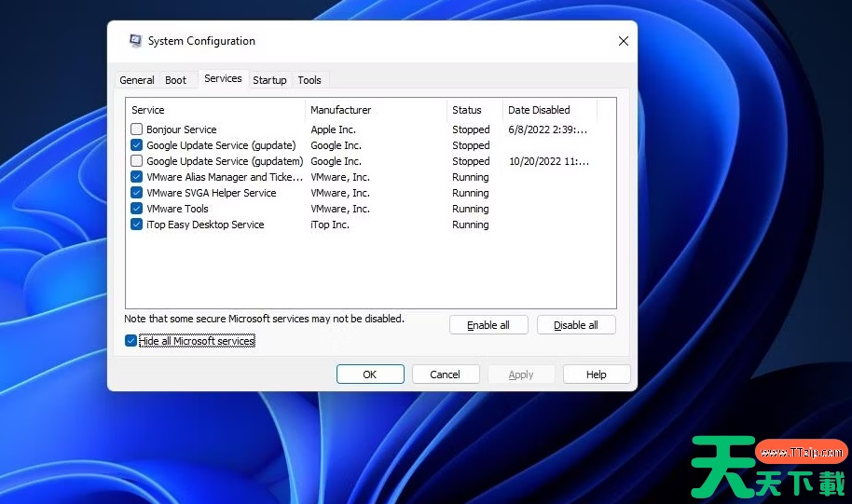852x504 pixels.
Task: Sort by the Status column header
Action: (474, 110)
